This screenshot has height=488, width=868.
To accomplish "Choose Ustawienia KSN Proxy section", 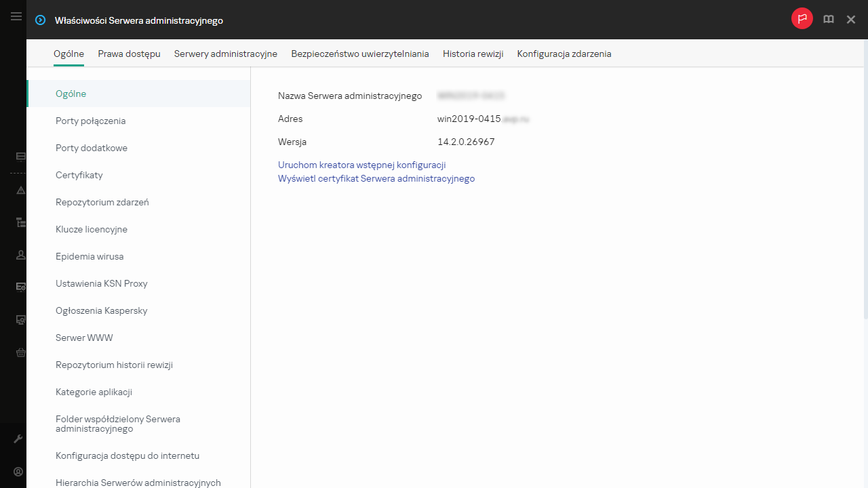I will click(102, 283).
